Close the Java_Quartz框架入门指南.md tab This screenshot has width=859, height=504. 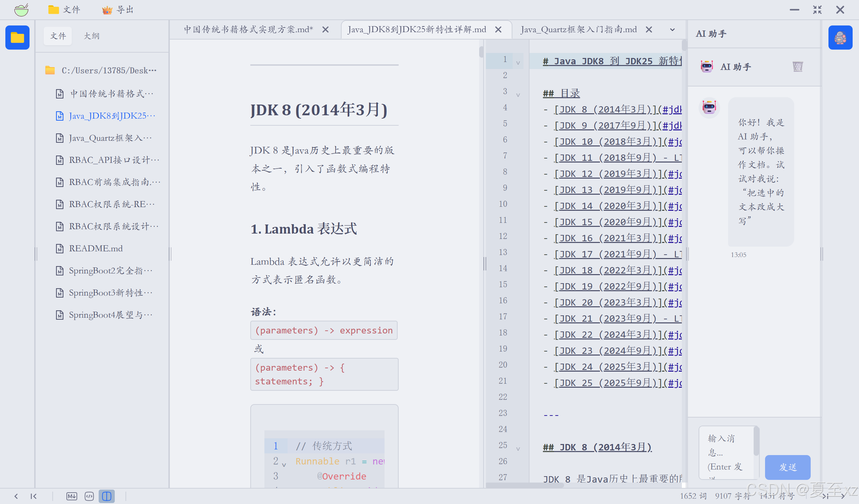click(649, 29)
